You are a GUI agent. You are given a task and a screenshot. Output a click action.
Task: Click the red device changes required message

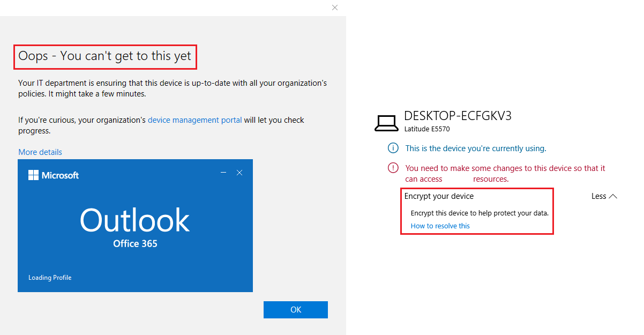point(505,174)
